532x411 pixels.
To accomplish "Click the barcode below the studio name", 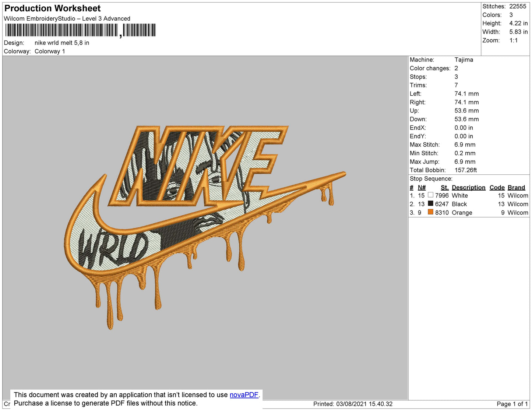I will point(80,30).
